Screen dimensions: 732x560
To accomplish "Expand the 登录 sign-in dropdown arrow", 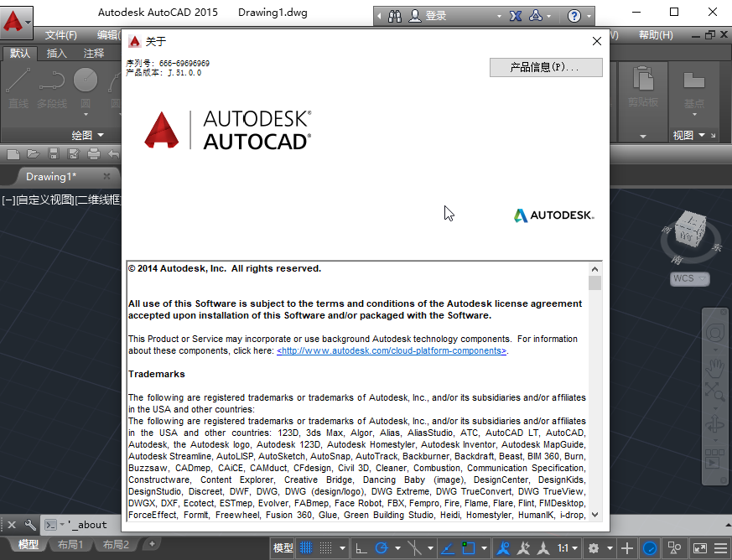I will point(499,14).
